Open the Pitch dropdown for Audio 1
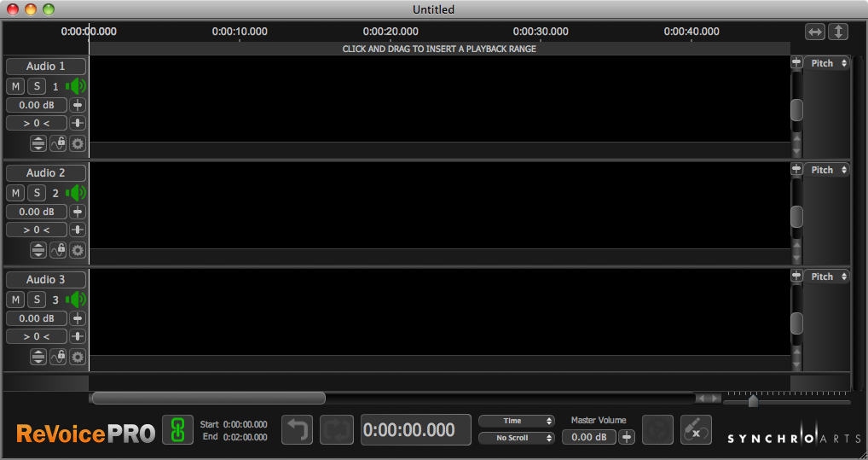This screenshot has height=460, width=868. point(826,63)
